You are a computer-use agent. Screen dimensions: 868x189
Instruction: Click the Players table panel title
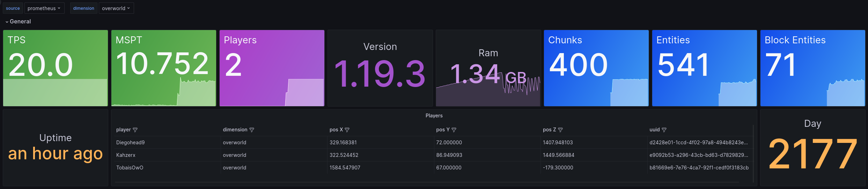434,116
